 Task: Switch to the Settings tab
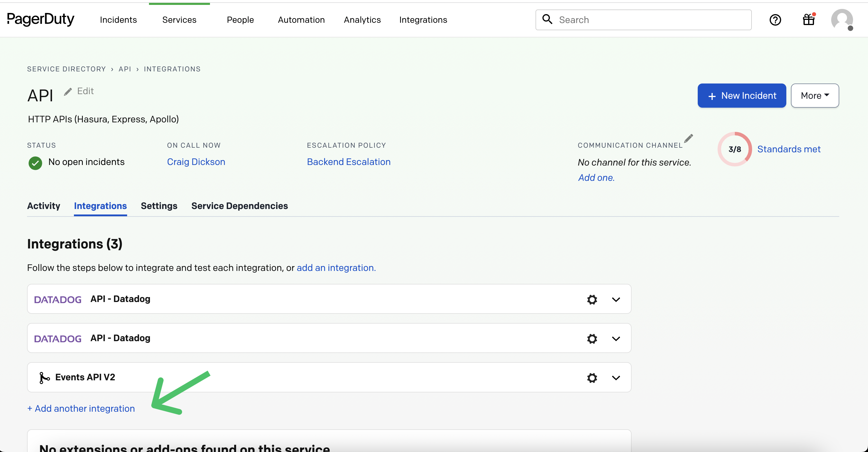coord(159,206)
